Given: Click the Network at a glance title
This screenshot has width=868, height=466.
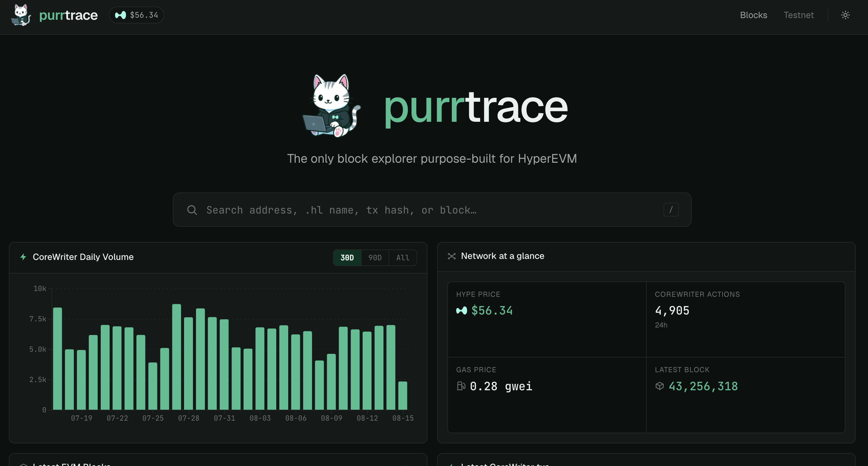Looking at the screenshot, I should (502, 256).
